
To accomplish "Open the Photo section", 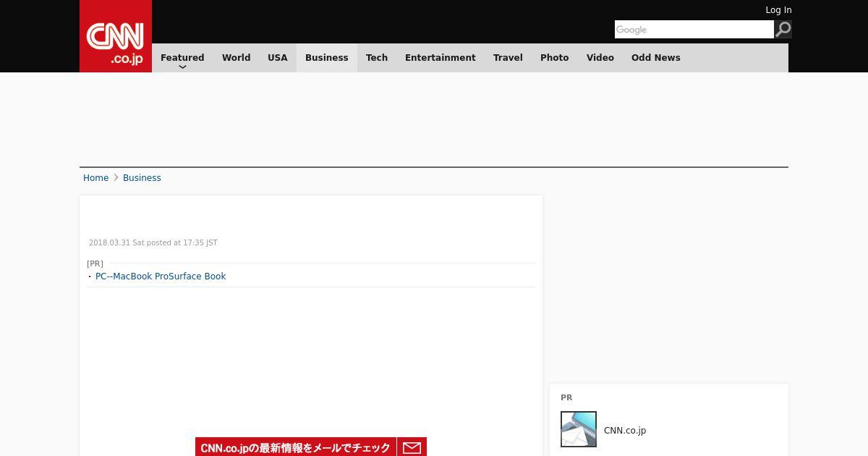I will coord(555,58).
